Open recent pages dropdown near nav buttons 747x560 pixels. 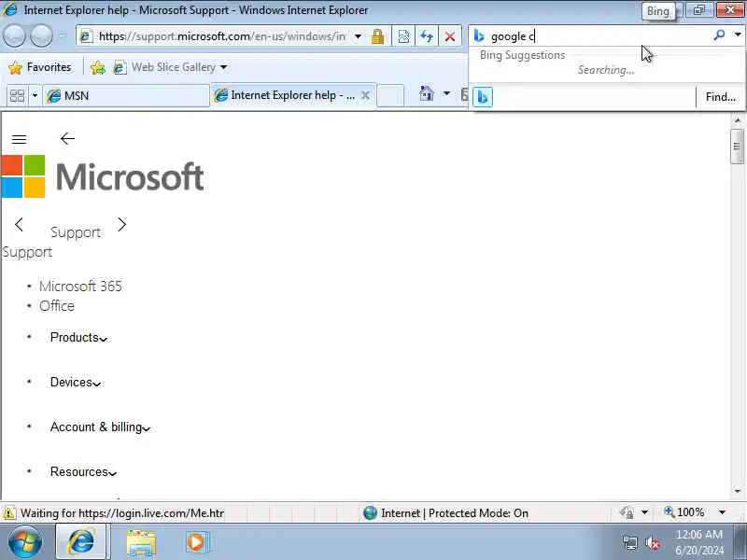point(62,35)
